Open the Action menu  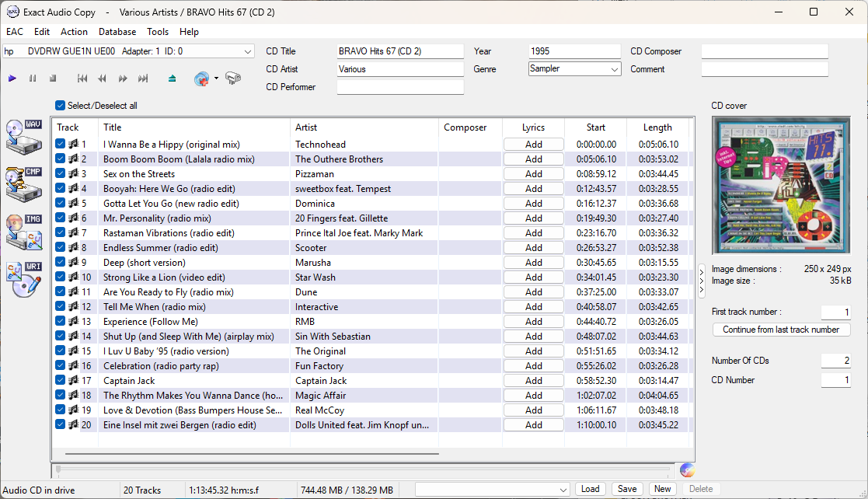[x=74, y=32]
